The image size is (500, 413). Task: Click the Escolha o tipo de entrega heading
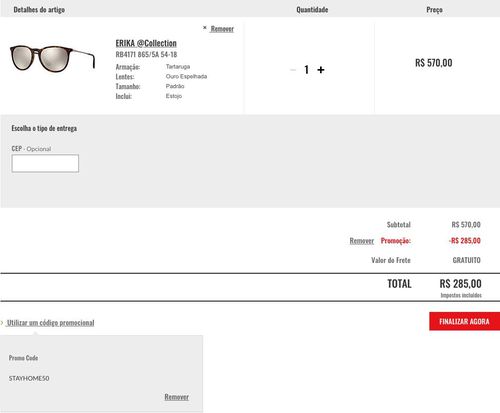[44, 128]
